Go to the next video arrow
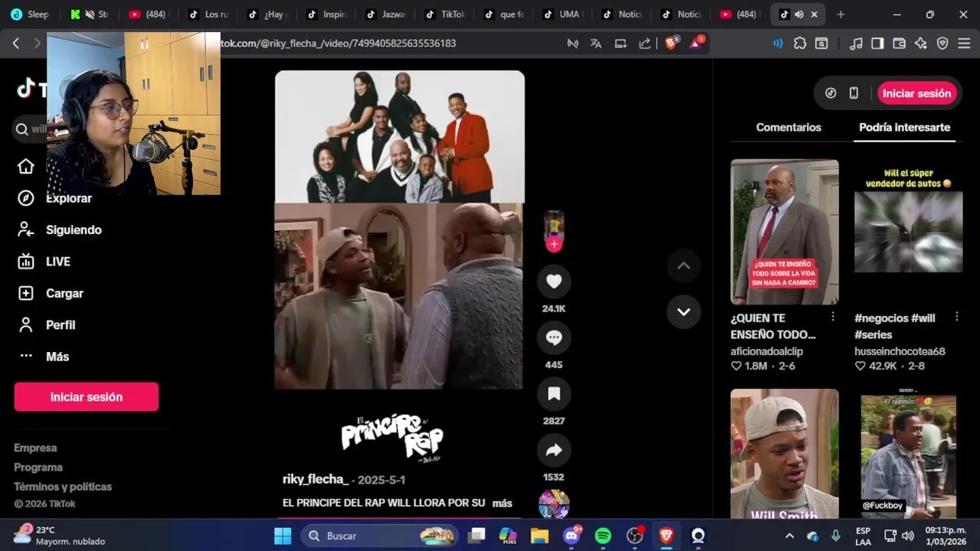This screenshot has height=551, width=980. point(684,311)
